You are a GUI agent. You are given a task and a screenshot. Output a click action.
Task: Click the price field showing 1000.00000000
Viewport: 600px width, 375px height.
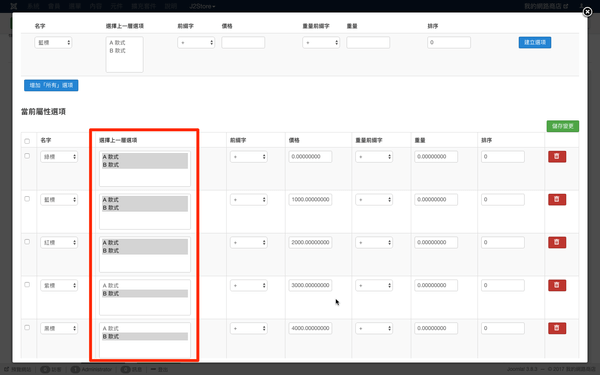[x=310, y=199]
